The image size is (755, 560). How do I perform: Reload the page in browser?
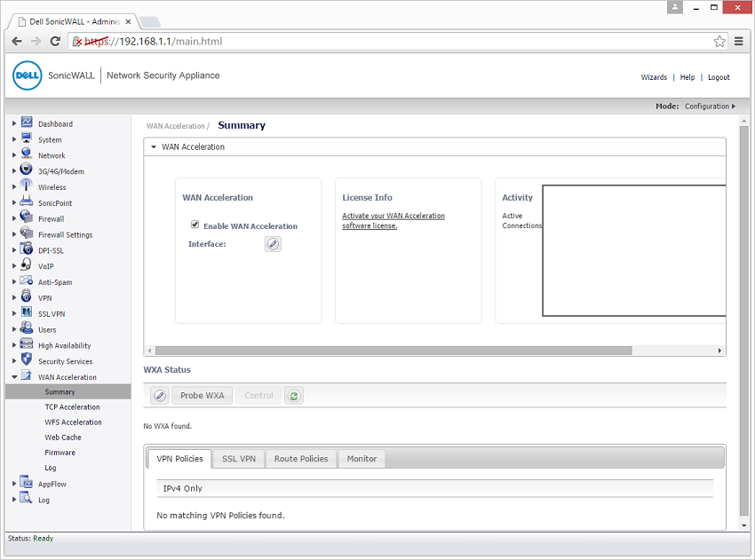(x=55, y=42)
